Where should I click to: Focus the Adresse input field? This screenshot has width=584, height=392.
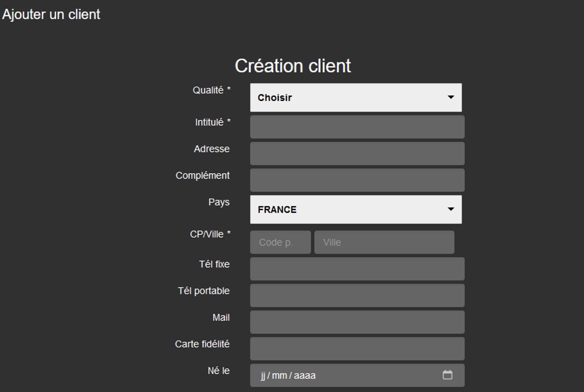[357, 154]
